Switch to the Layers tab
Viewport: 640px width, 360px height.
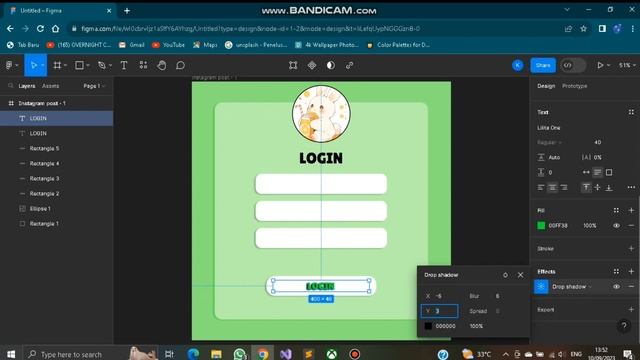coord(27,86)
